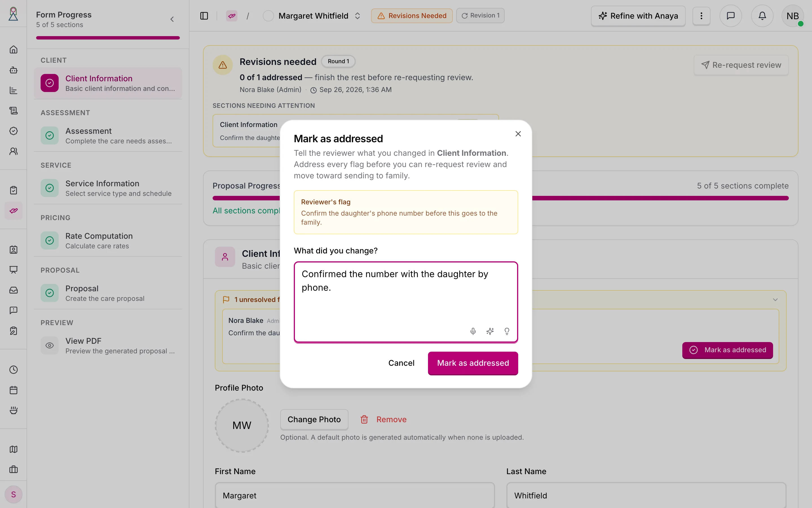
Task: Click the inbox tray sidebar icon
Action: tap(14, 290)
